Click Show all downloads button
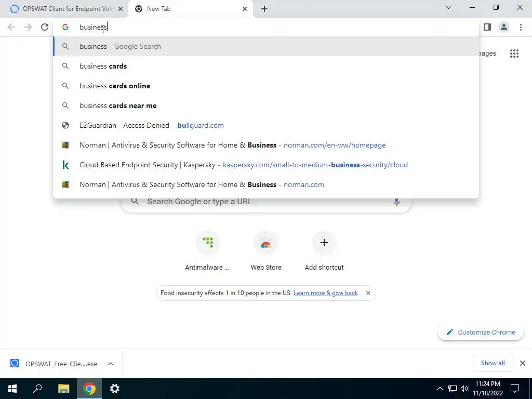 pyautogui.click(x=493, y=363)
